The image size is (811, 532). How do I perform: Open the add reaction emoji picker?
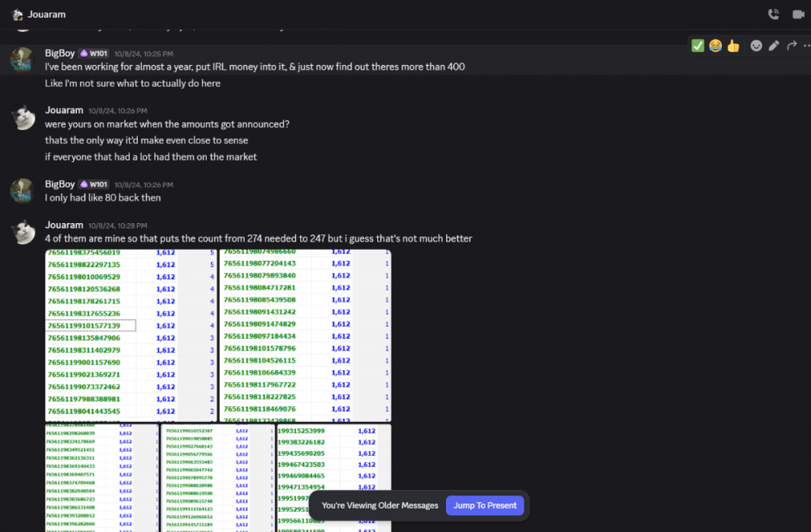[756, 45]
